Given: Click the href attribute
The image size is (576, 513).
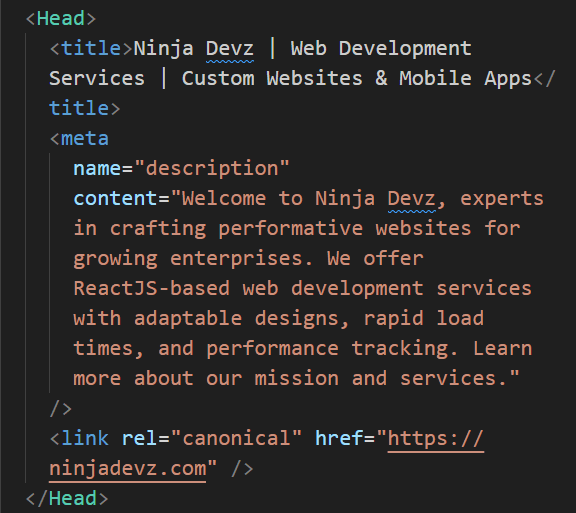Looking at the screenshot, I should pos(339,438).
